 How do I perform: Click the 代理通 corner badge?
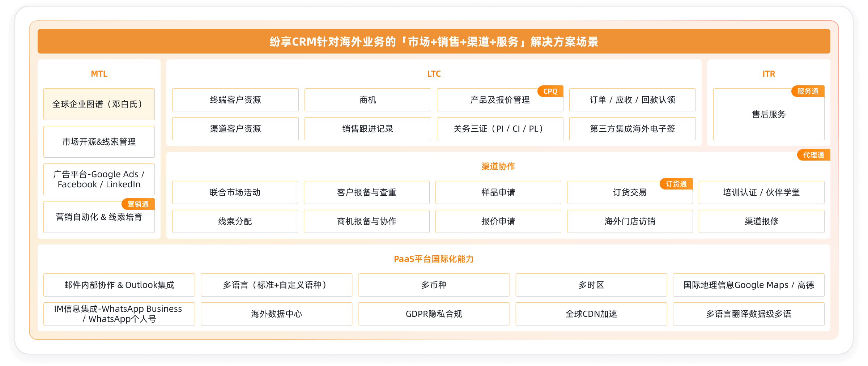tap(813, 155)
